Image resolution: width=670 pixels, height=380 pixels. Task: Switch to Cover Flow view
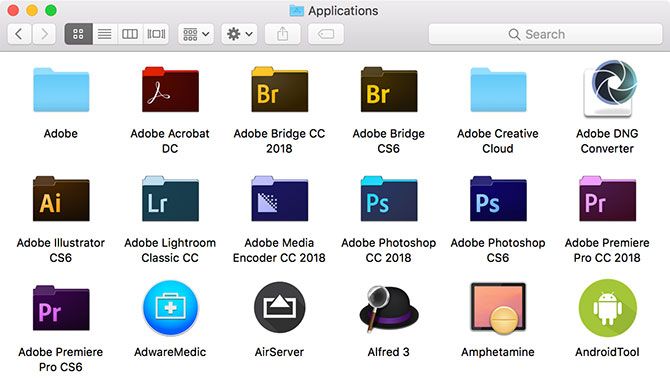pos(156,34)
